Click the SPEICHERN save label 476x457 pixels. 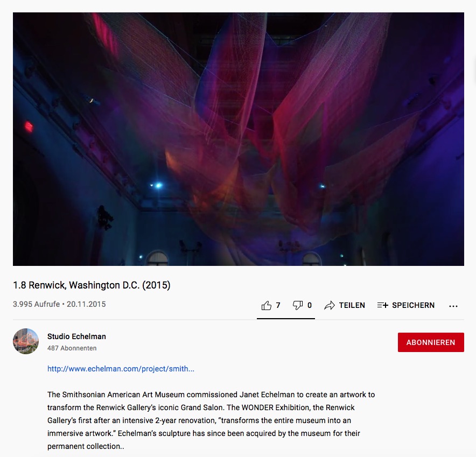pyautogui.click(x=413, y=305)
